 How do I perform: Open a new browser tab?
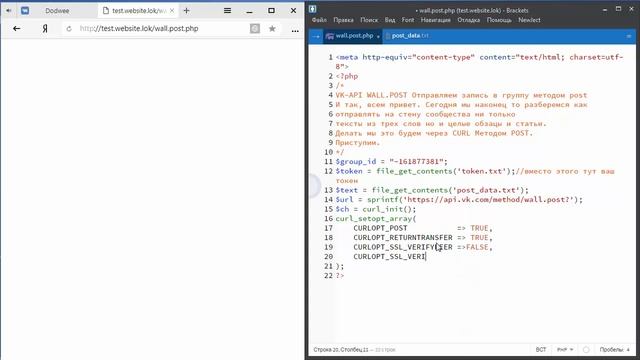pyautogui.click(x=187, y=11)
